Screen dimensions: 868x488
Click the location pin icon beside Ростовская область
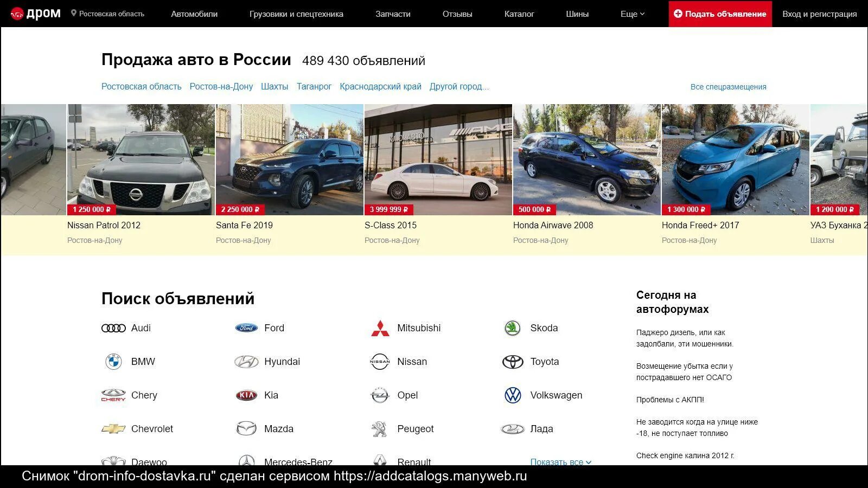click(74, 13)
